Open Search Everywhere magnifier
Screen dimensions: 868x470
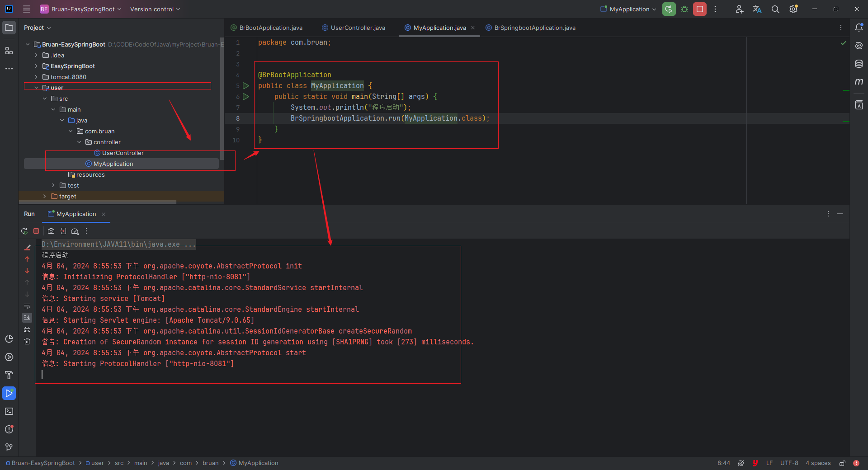coord(775,9)
